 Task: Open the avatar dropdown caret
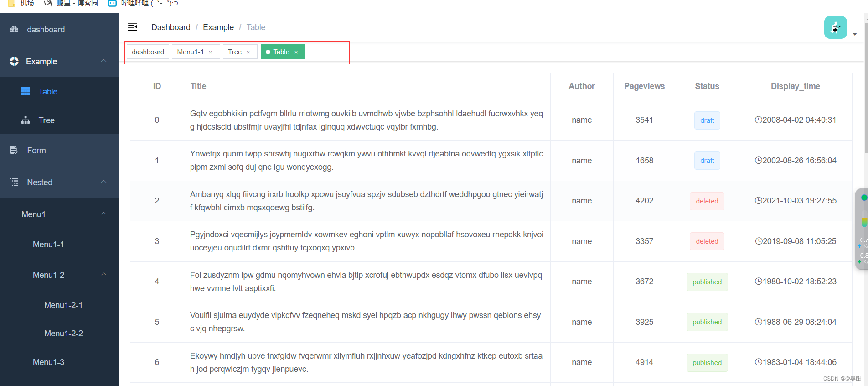[x=855, y=34]
